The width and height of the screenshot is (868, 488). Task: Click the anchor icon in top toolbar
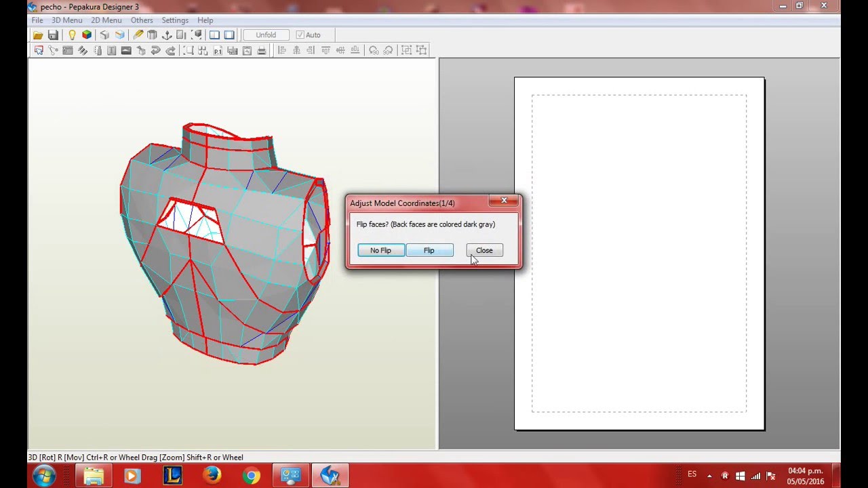click(167, 35)
